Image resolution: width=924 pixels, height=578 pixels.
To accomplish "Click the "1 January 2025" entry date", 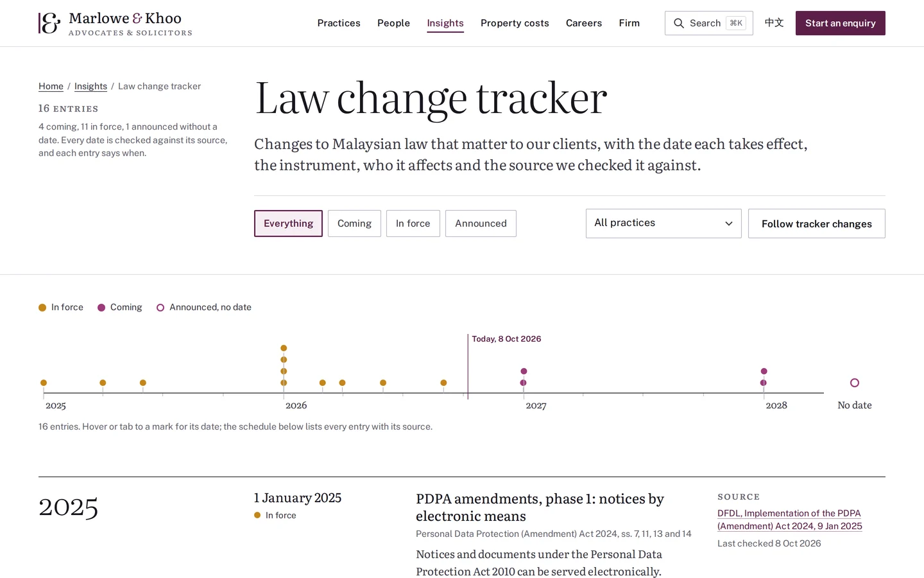I will [x=298, y=498].
